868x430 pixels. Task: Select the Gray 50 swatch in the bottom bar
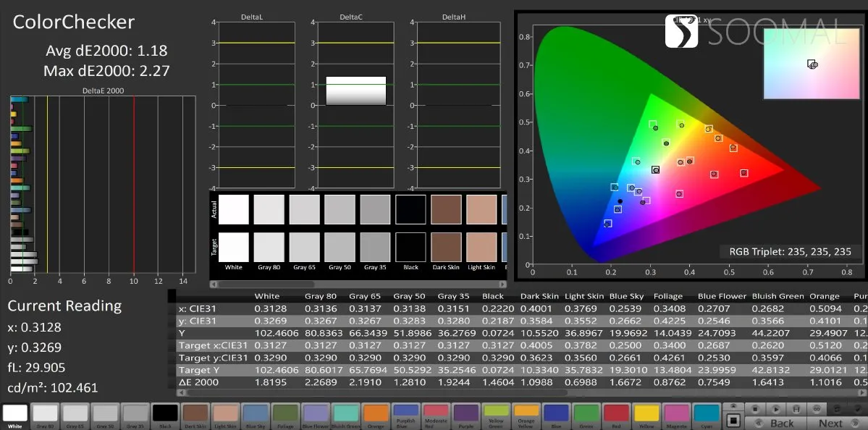click(x=105, y=416)
